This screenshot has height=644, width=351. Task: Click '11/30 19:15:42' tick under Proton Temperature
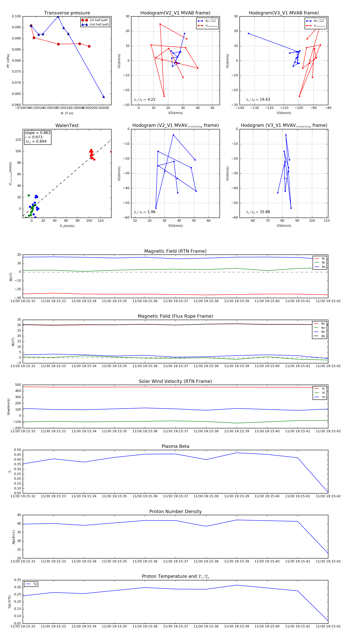tap(328, 626)
